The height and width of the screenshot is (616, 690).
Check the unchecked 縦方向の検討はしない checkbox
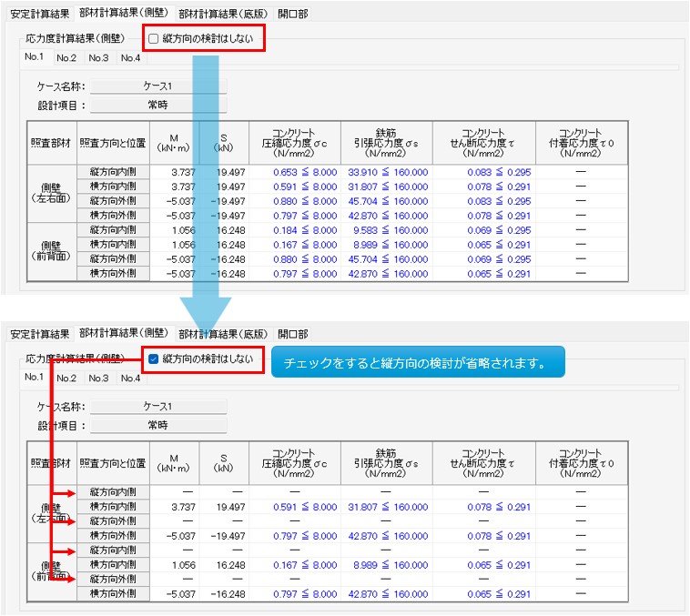(153, 38)
